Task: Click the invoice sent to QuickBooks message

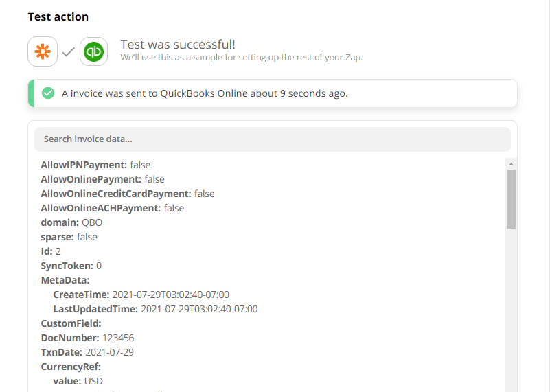Action: (205, 93)
